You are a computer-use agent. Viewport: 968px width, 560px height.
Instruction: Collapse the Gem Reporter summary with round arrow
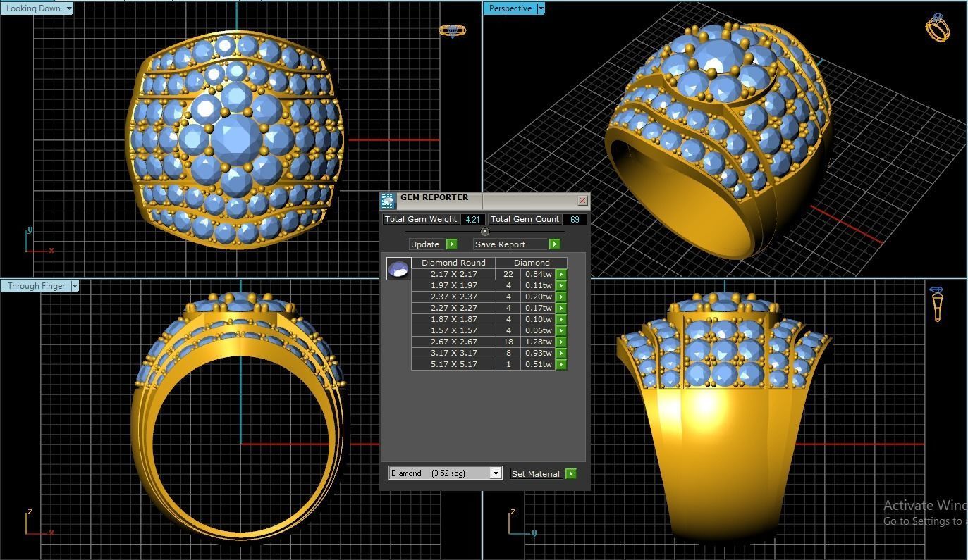pos(484,232)
